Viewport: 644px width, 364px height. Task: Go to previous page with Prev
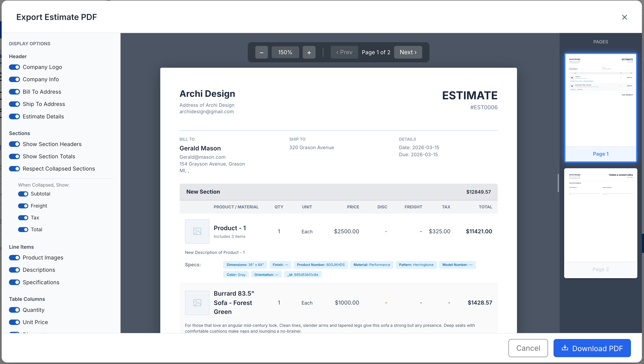(344, 52)
